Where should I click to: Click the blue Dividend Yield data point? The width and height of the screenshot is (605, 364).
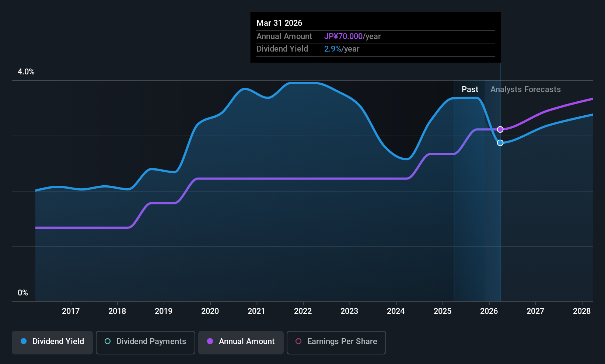500,143
